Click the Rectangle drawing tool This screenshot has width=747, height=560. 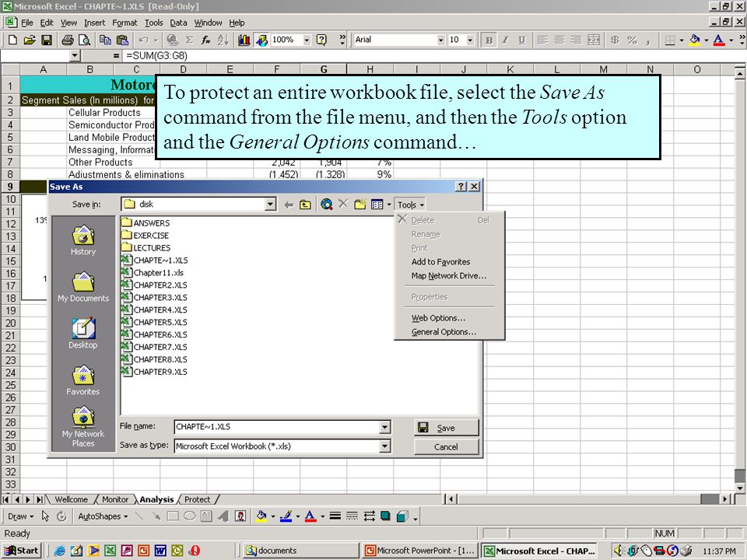click(x=173, y=516)
